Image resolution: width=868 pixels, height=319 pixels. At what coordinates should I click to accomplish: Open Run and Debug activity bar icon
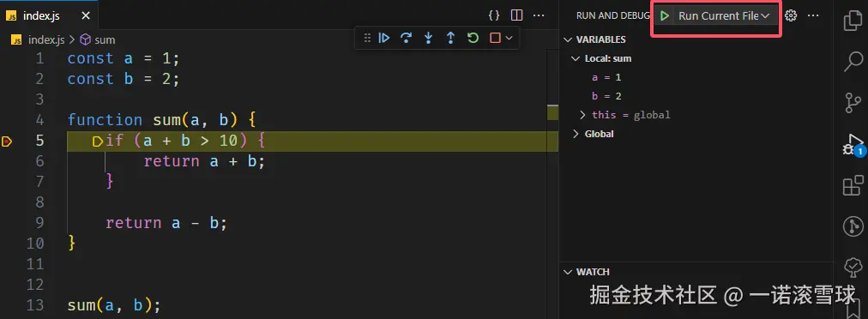pyautogui.click(x=853, y=144)
